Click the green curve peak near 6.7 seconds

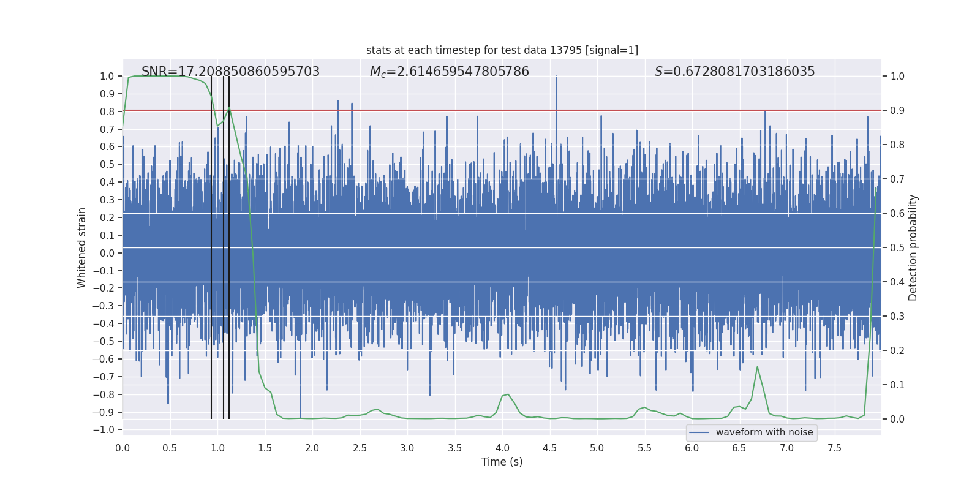click(757, 367)
